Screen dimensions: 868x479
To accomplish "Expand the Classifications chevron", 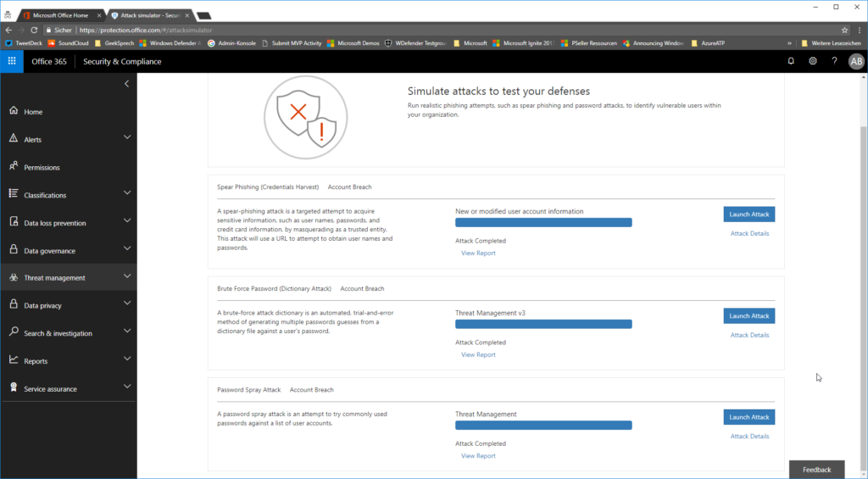I will click(127, 192).
